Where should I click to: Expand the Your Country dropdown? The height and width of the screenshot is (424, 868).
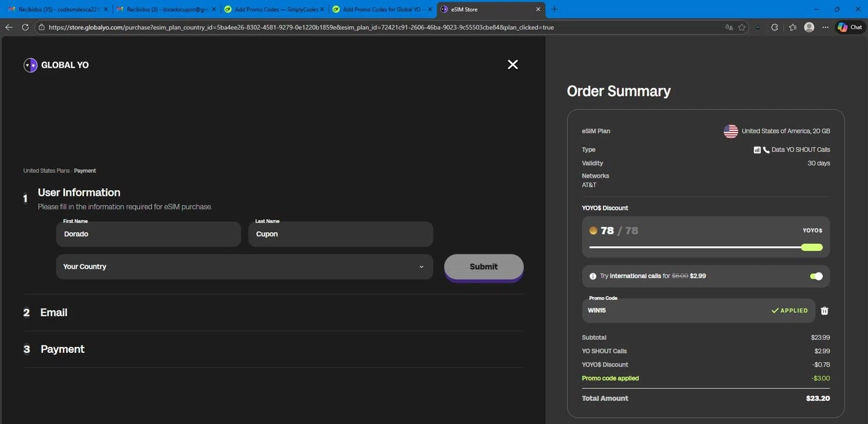(244, 267)
